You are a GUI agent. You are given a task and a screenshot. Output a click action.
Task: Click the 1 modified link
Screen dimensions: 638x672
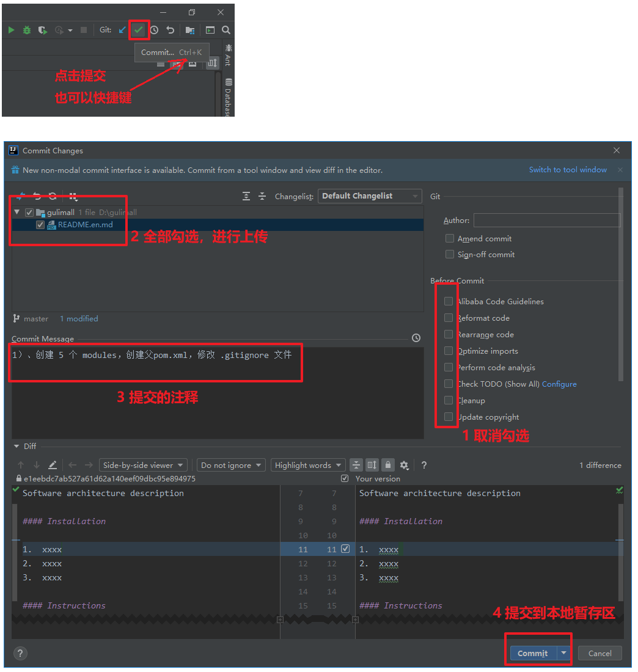79,318
